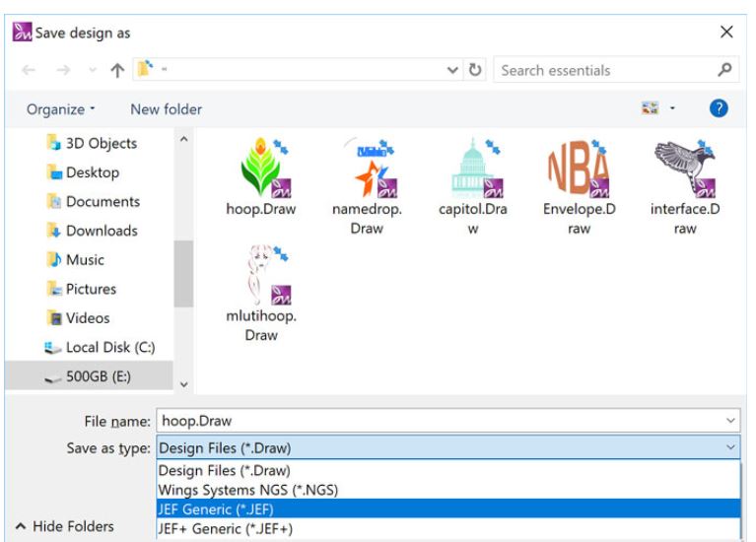The image size is (756, 542).
Task: Click the Search essentials input field
Action: tap(601, 71)
